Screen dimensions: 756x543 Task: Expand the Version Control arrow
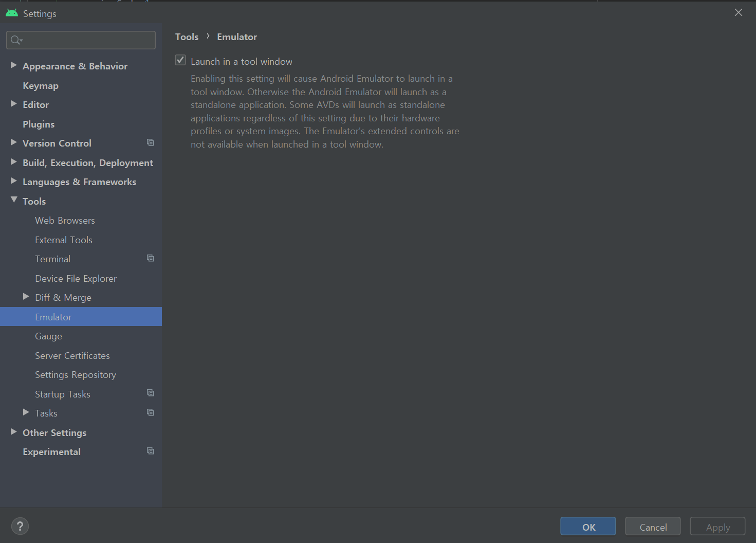pos(14,142)
